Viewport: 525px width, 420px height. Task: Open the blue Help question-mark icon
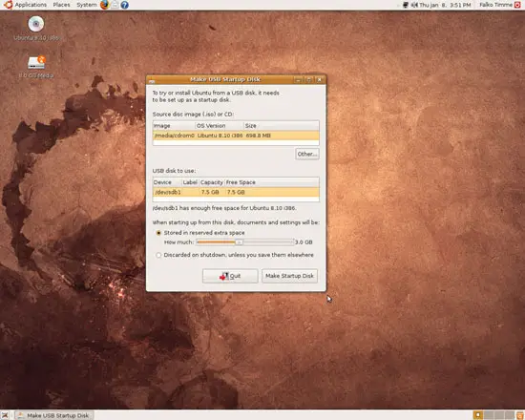point(124,5)
